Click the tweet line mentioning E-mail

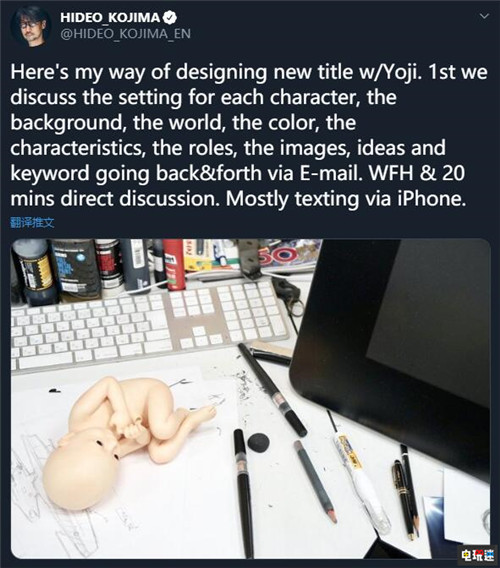pos(237,174)
